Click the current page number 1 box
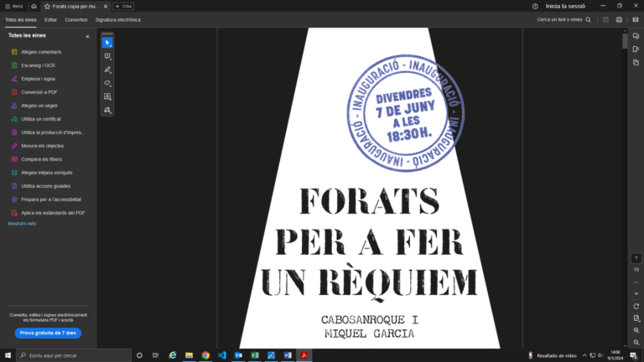644x362 pixels. [x=636, y=258]
